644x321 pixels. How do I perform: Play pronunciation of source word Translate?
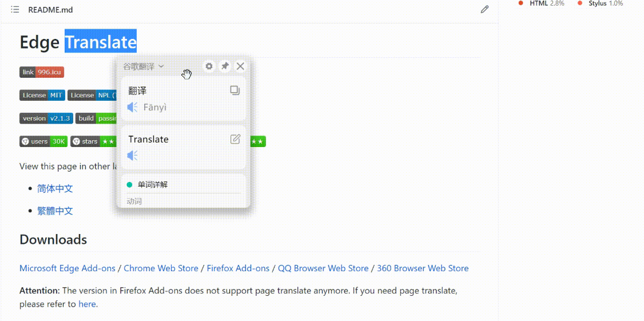tap(132, 156)
